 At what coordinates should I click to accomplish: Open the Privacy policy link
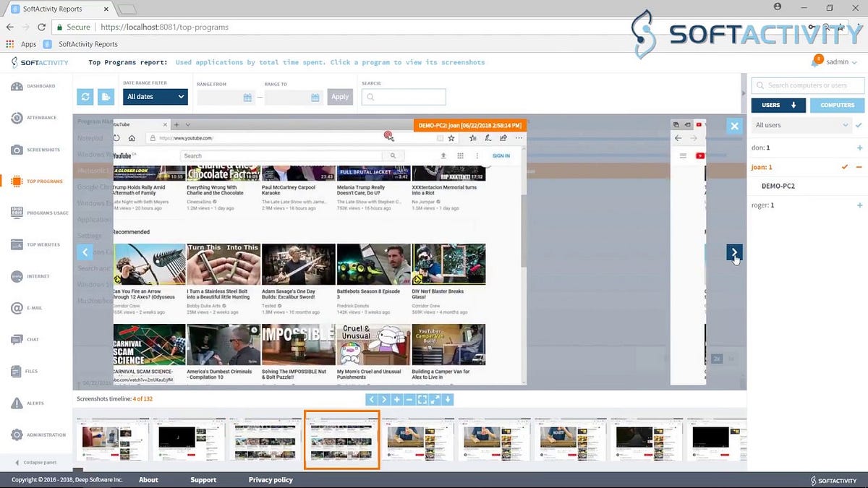point(271,479)
